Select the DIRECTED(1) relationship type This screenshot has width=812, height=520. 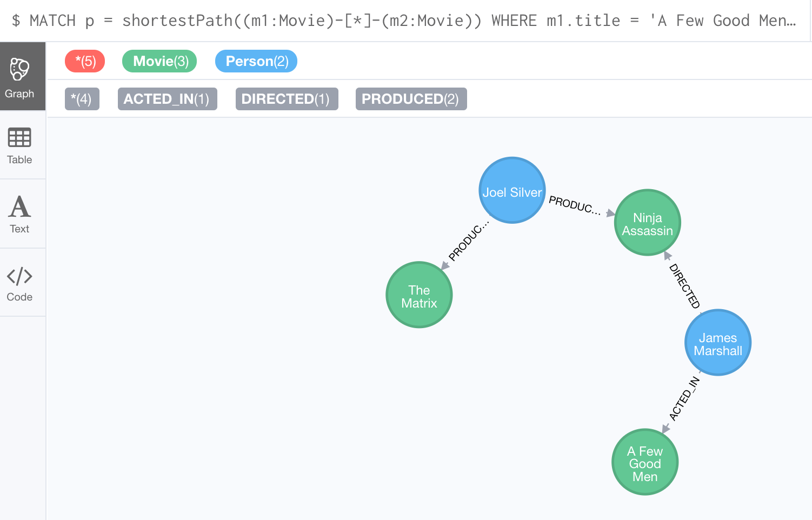point(287,99)
